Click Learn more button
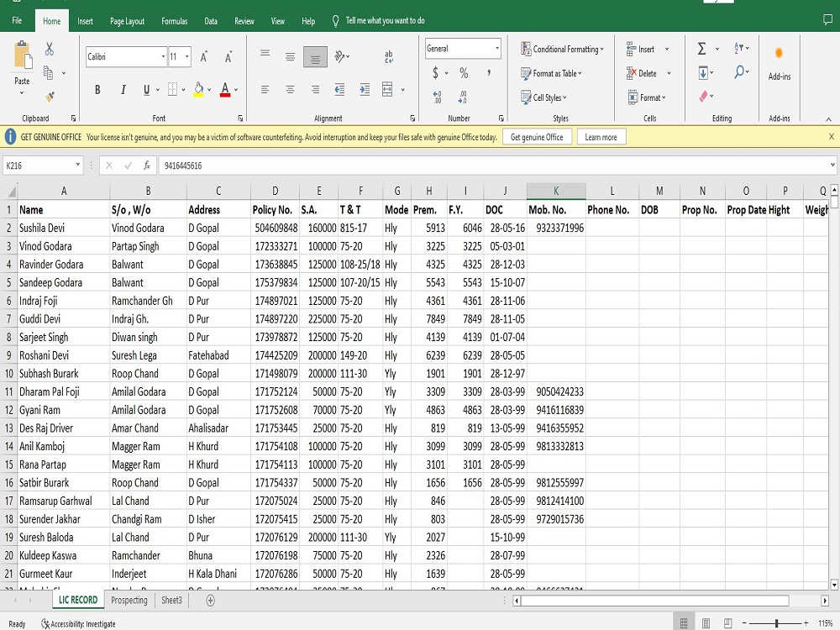This screenshot has height=630, width=840. [601, 137]
